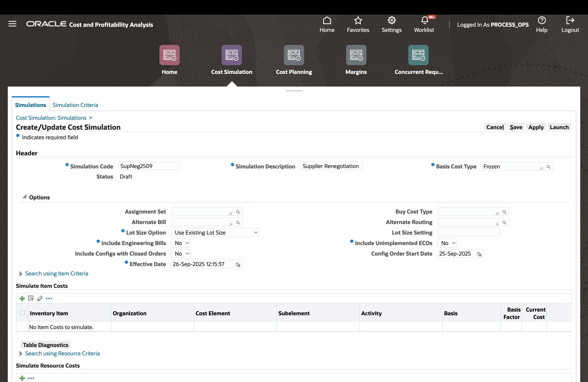The height and width of the screenshot is (382, 588).
Task: Open the Favorites star icon
Action: [358, 20]
